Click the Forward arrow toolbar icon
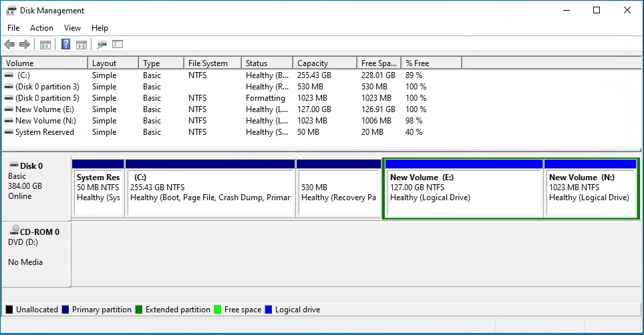 [x=25, y=45]
